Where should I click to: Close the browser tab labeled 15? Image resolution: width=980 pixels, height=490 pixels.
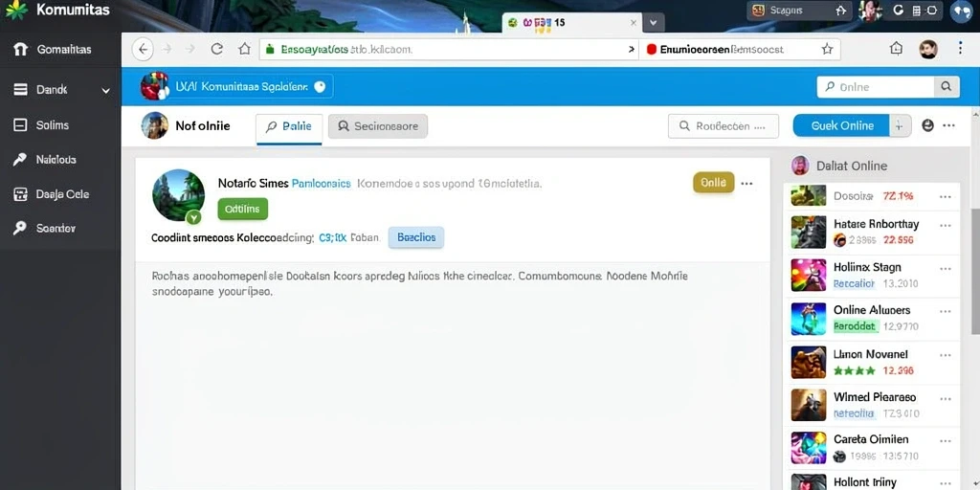point(634,23)
